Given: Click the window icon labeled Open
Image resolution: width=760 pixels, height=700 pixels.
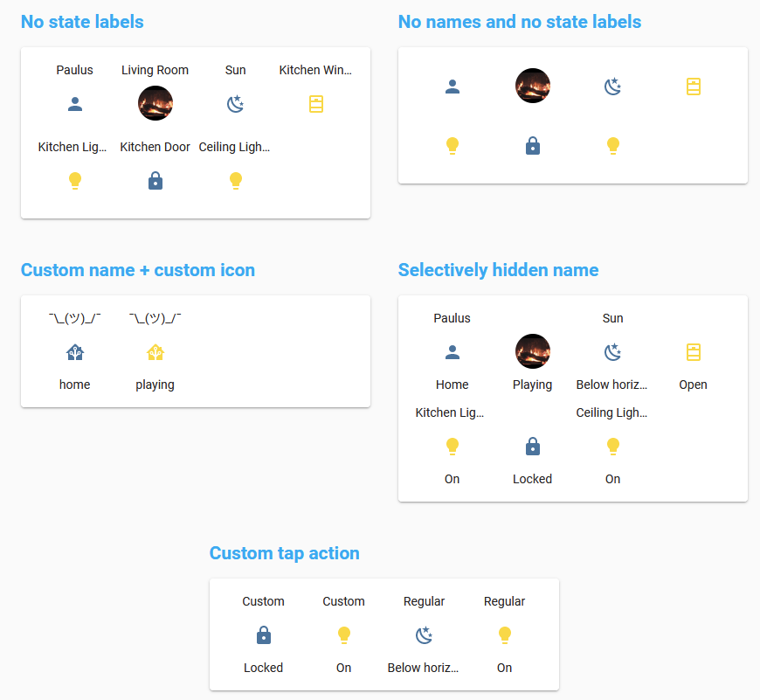Looking at the screenshot, I should coord(694,353).
